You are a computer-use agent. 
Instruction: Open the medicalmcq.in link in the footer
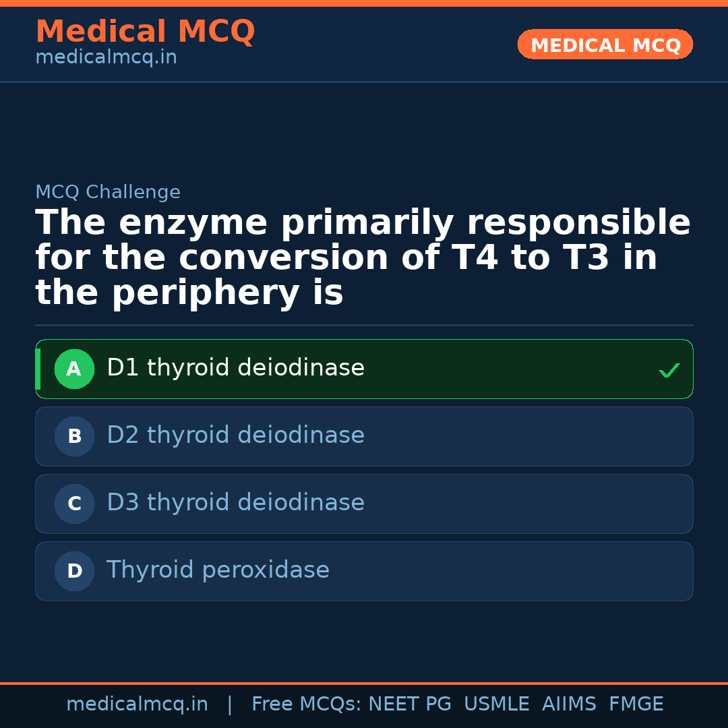click(137, 704)
